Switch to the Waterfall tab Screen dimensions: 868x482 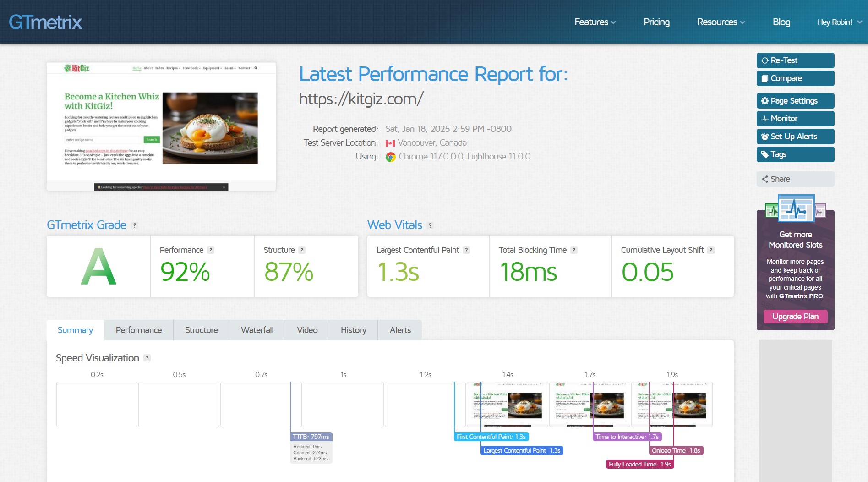pos(257,330)
